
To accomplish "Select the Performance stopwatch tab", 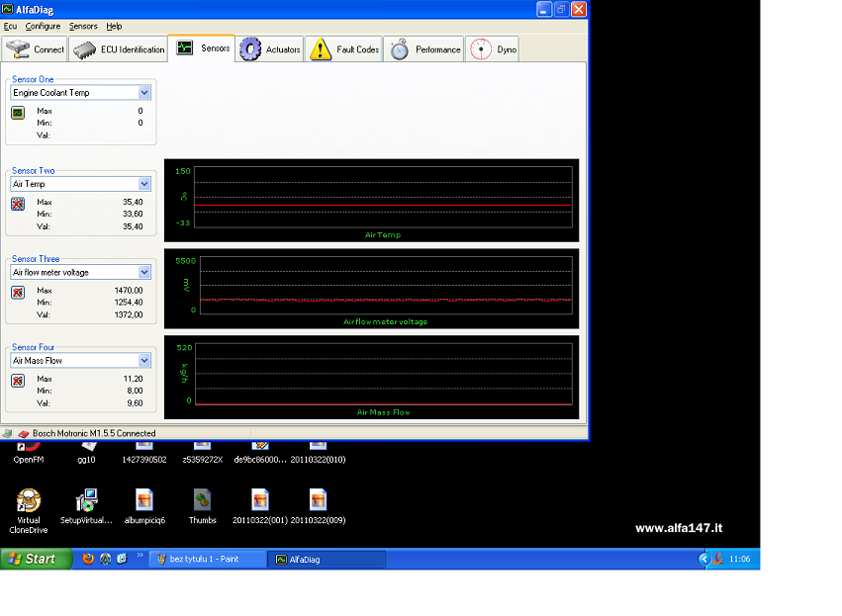I will 424,49.
